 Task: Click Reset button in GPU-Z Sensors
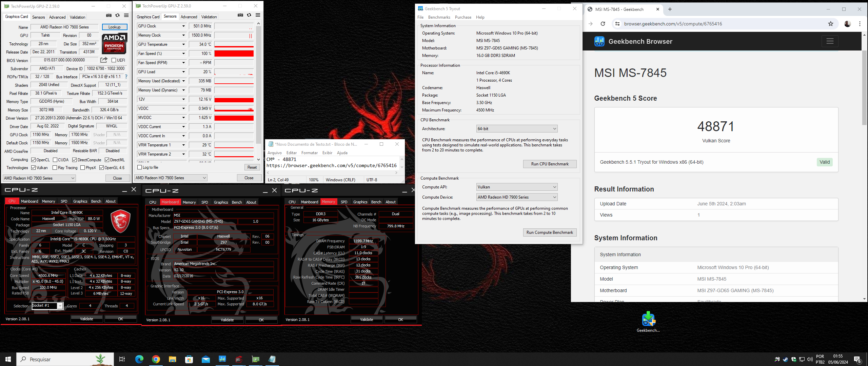(x=252, y=167)
